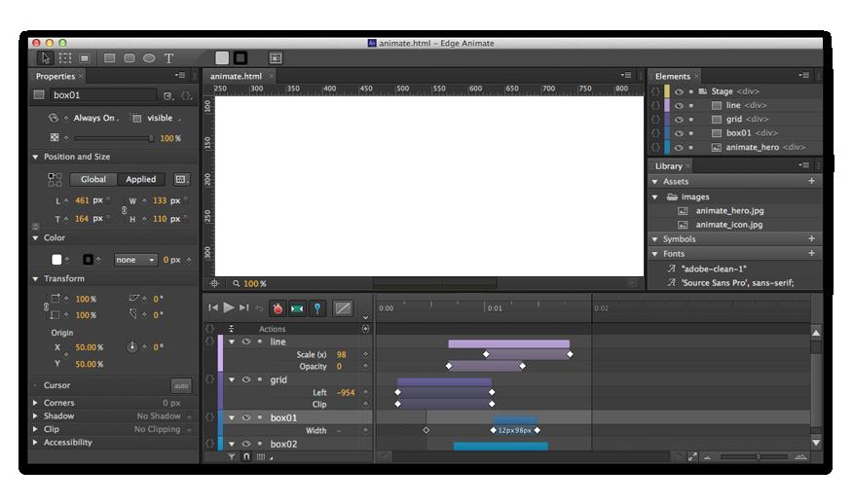Select the Rectangle tool
853x504 pixels.
pos(109,57)
